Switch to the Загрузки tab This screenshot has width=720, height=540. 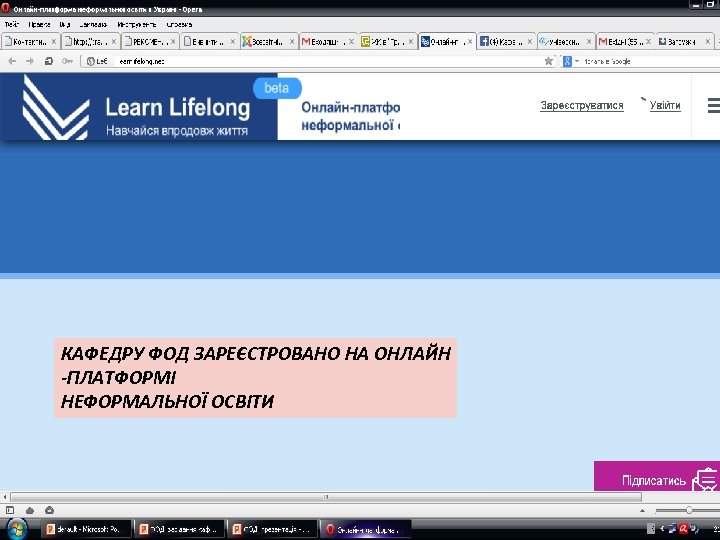pos(684,41)
